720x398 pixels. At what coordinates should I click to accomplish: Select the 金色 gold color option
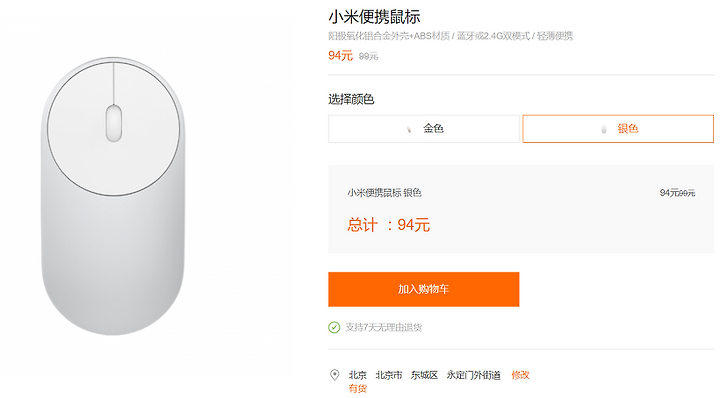(x=424, y=129)
